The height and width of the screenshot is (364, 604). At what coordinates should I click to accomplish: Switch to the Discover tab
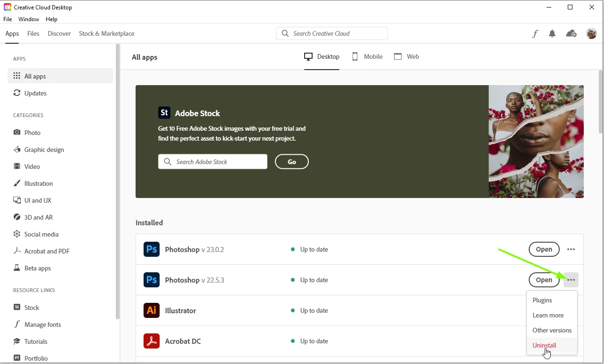tap(59, 33)
